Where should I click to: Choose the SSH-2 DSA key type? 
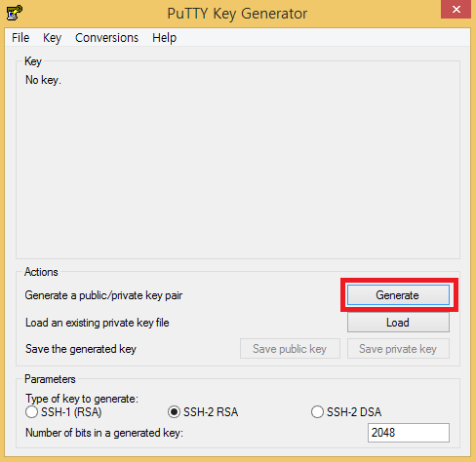click(346, 412)
